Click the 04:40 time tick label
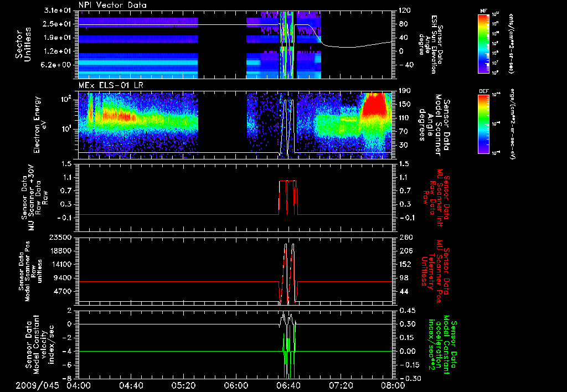The width and height of the screenshot is (567, 392). [131, 385]
